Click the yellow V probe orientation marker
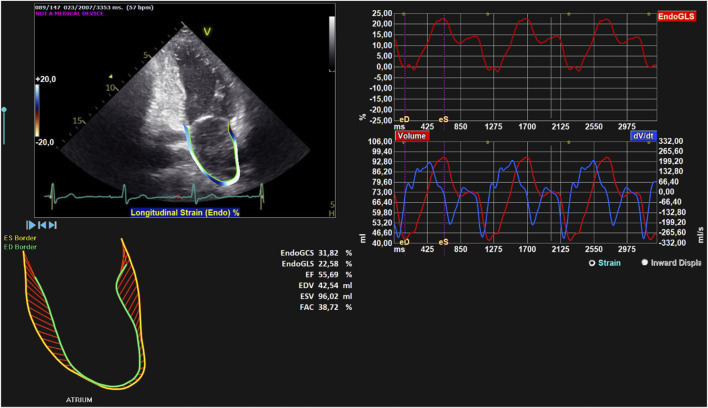Image resolution: width=708 pixels, height=408 pixels. [x=207, y=32]
